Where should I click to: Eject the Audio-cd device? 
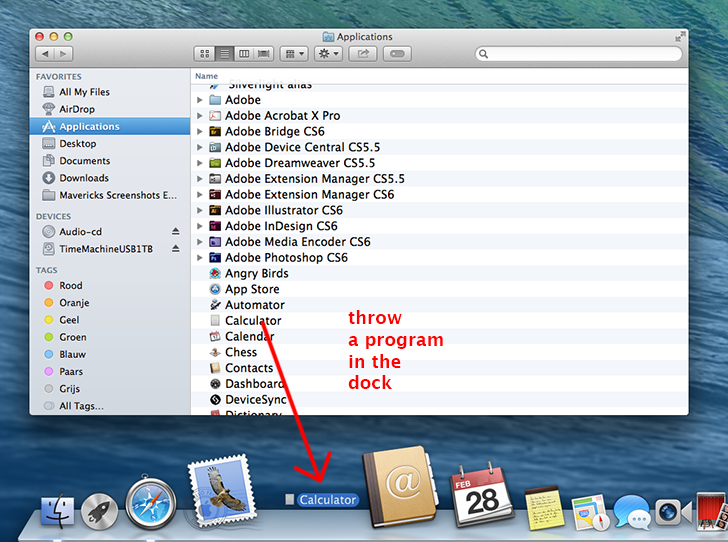pos(176,231)
